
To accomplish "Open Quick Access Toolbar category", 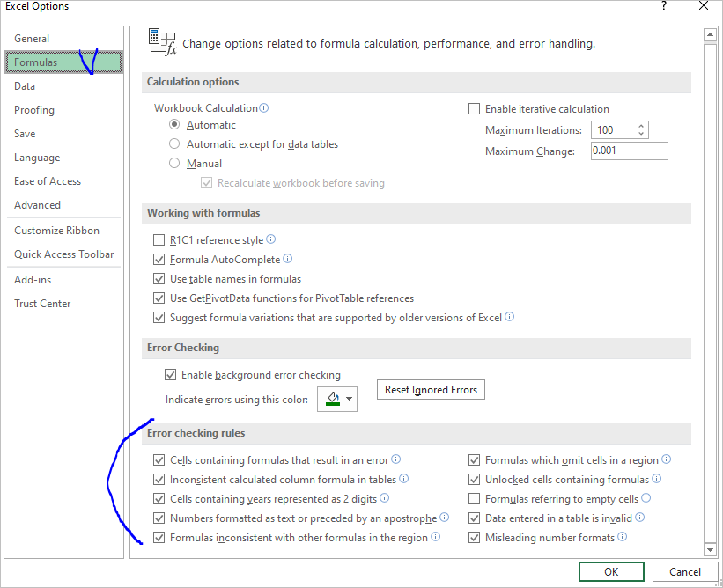I will pos(64,254).
